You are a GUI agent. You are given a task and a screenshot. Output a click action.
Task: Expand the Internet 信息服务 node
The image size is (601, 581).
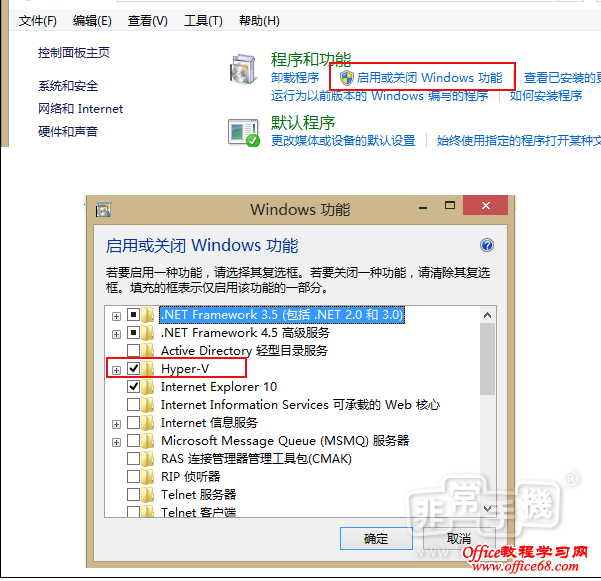coord(116,424)
